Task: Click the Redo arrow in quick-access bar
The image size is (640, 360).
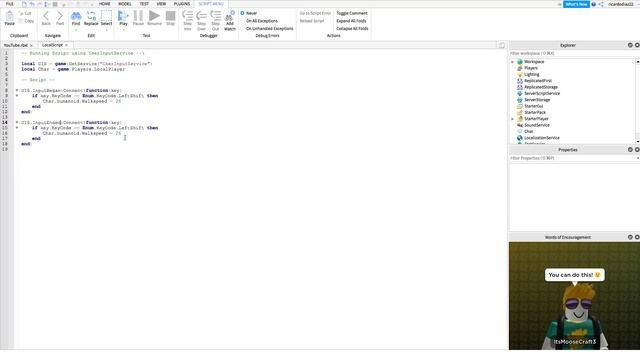Action: pos(40,4)
